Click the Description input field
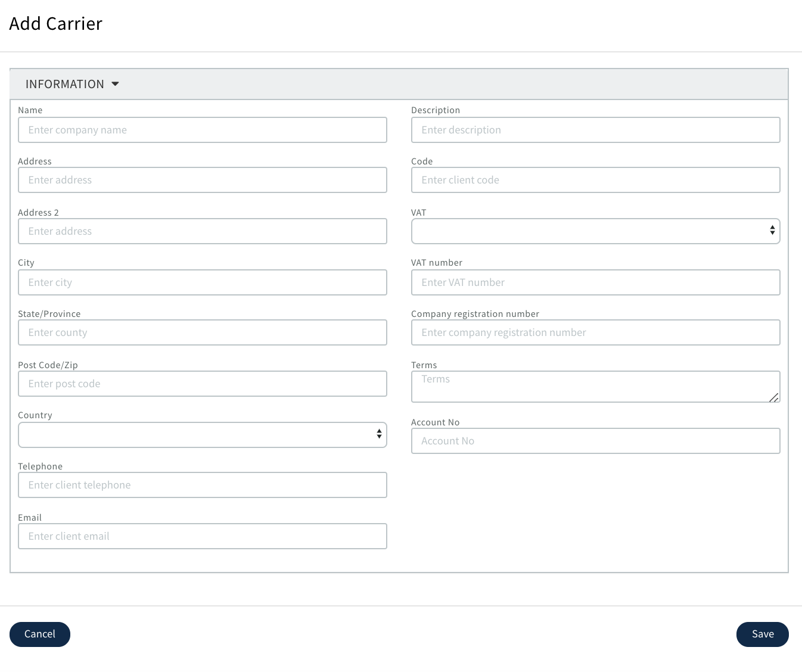The height and width of the screenshot is (672, 802). pyautogui.click(x=595, y=130)
